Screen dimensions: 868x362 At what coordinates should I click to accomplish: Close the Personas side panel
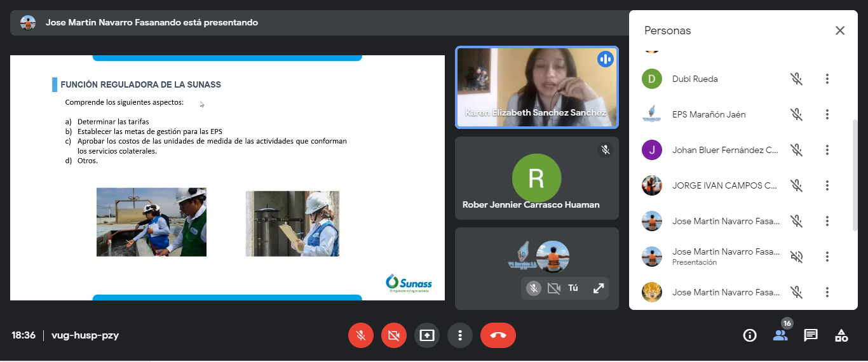click(x=840, y=30)
